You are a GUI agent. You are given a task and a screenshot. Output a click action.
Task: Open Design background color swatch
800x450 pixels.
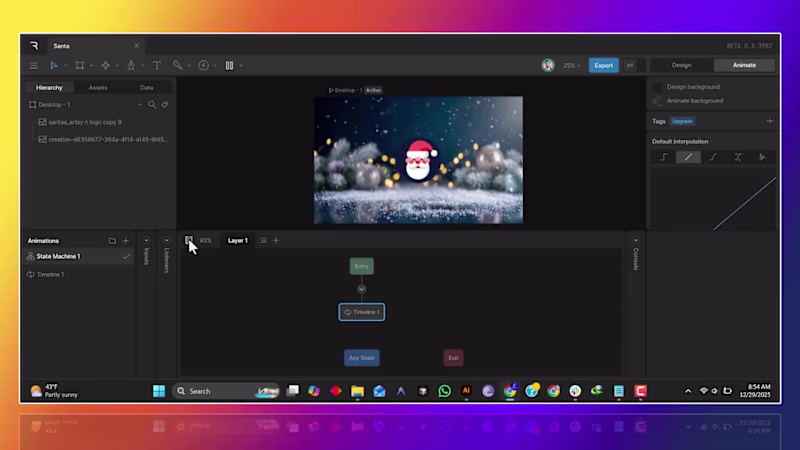(657, 87)
